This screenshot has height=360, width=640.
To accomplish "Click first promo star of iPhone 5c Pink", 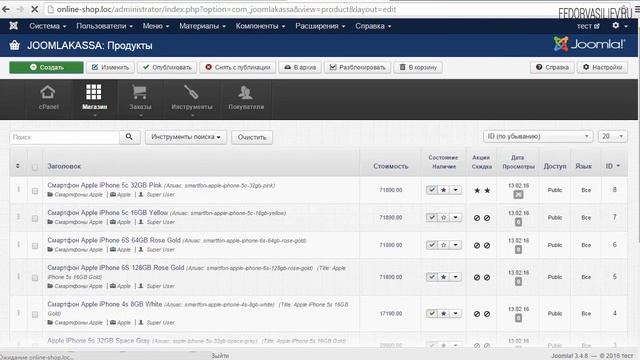I will point(477,190).
